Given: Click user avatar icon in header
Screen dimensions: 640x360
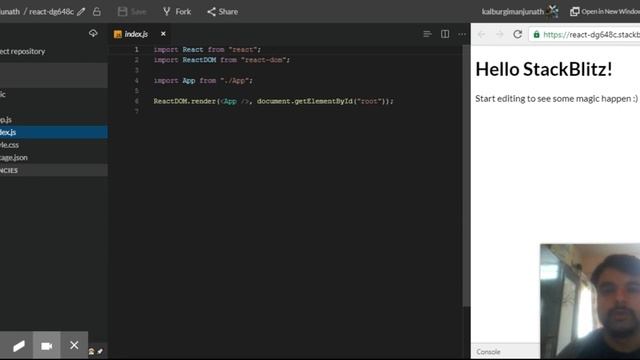Looking at the screenshot, I should point(553,11).
